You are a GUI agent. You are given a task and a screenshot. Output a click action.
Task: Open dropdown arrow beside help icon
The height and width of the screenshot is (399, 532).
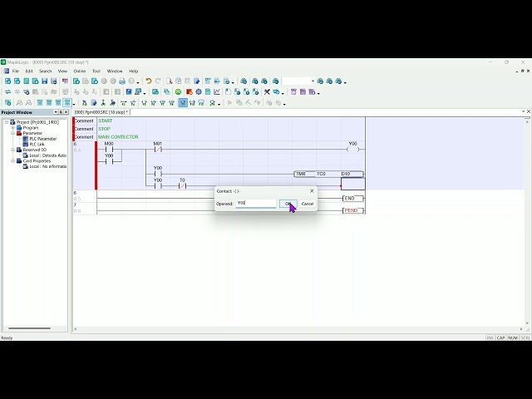(x=138, y=82)
